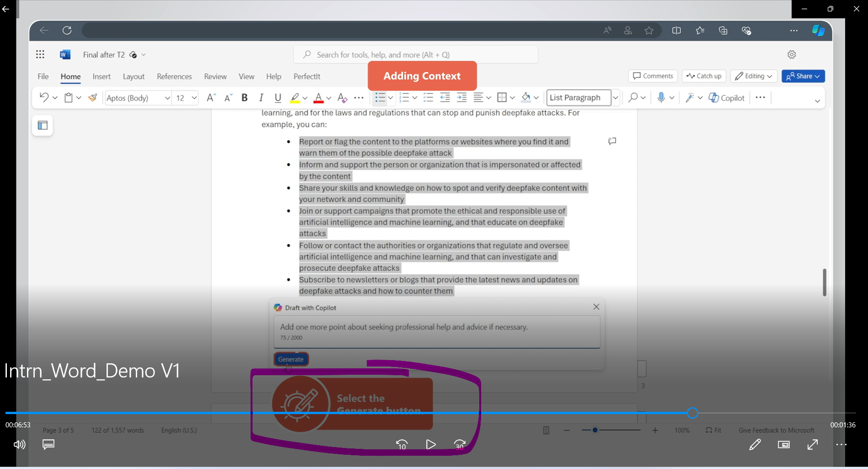The image size is (868, 469).
Task: Open settings gear in Word header
Action: [x=792, y=54]
